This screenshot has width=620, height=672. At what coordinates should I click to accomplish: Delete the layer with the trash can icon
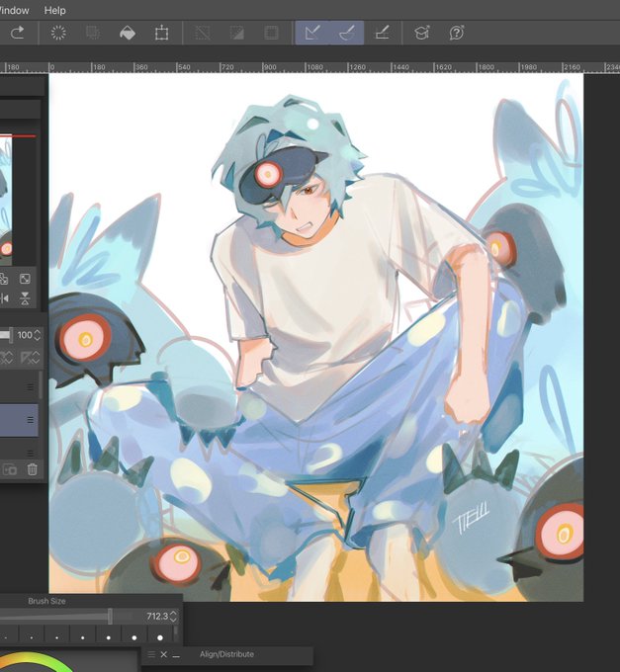coord(33,469)
